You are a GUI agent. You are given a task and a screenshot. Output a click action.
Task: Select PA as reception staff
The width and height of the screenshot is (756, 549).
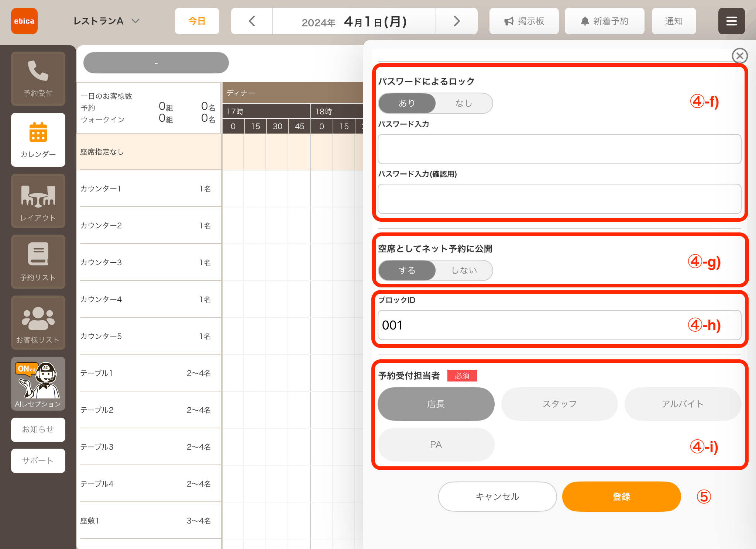[x=436, y=445]
